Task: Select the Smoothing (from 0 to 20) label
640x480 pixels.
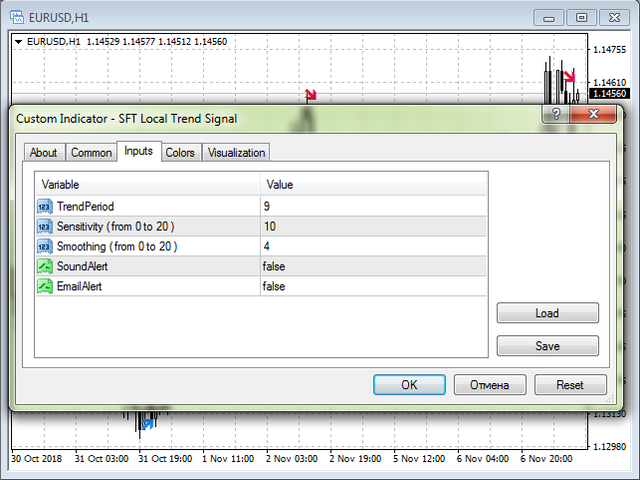Action: click(x=117, y=247)
